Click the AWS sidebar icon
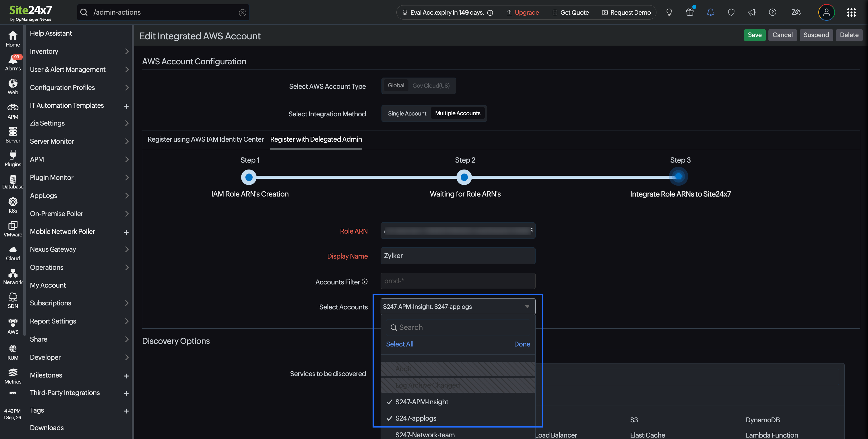 tap(13, 326)
